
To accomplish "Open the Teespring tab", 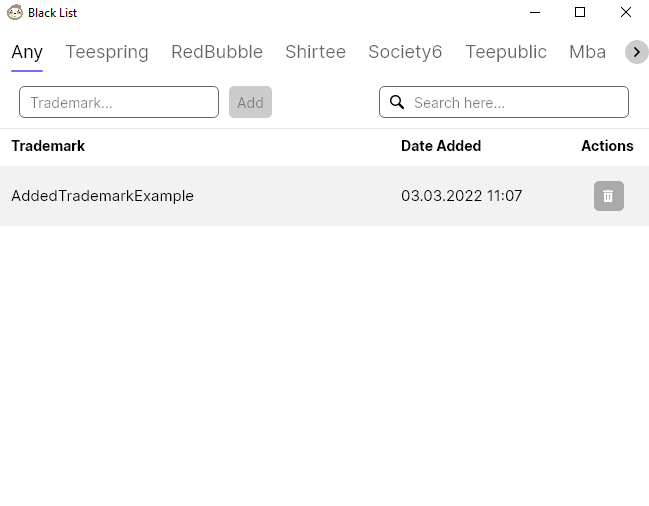I will (107, 52).
